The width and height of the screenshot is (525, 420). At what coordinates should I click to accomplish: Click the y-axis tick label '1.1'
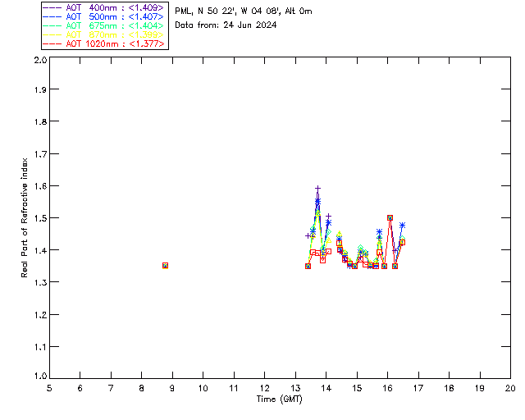point(40,347)
